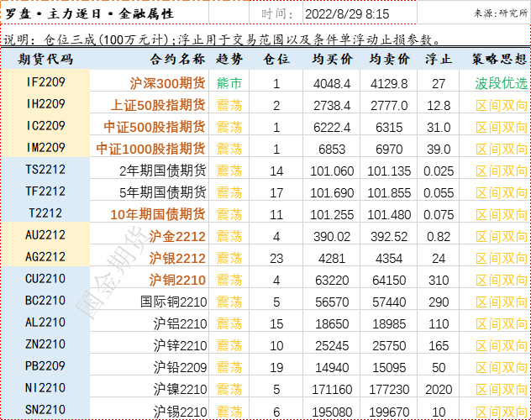The height and width of the screenshot is (420, 531).
Task: Click the ZN2210 code cell
Action: click(x=45, y=344)
